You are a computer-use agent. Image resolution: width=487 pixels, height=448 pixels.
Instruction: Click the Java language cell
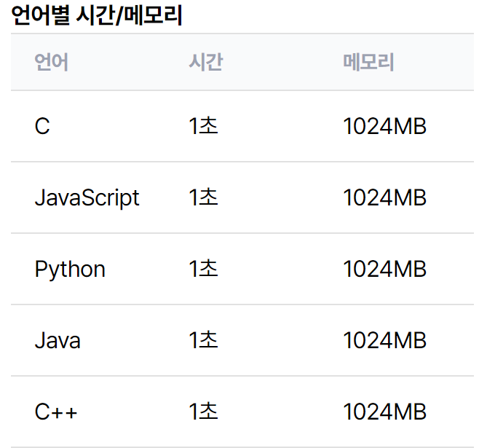[58, 340]
